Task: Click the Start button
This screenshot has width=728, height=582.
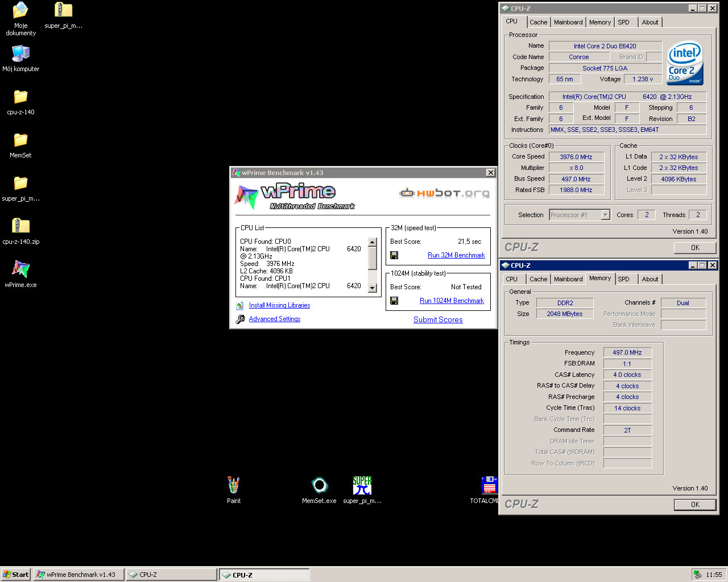Action: pos(15,575)
